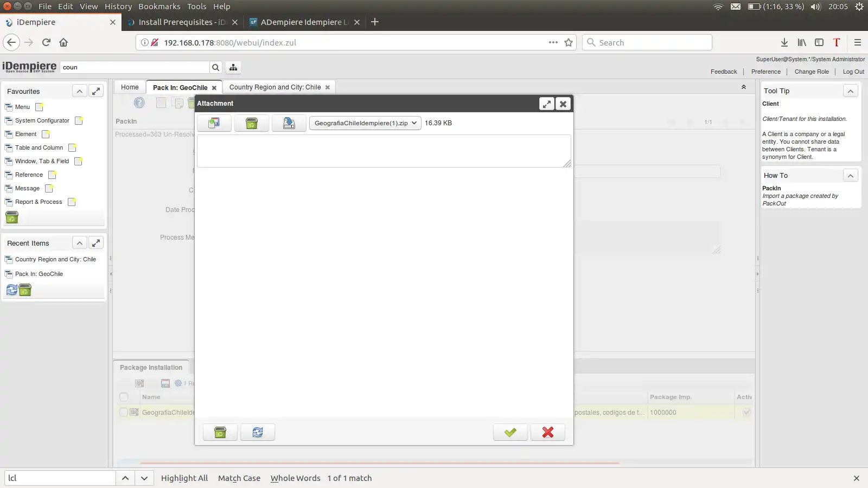The width and height of the screenshot is (868, 488).
Task: Save the attachment to disk with download icon
Action: (289, 123)
